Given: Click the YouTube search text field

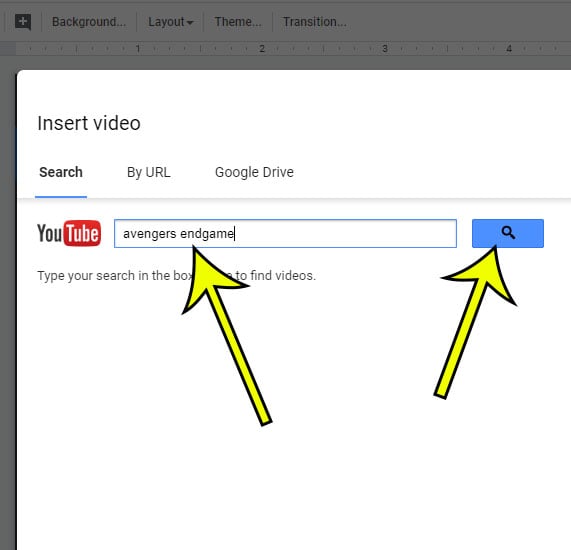Looking at the screenshot, I should [x=285, y=233].
